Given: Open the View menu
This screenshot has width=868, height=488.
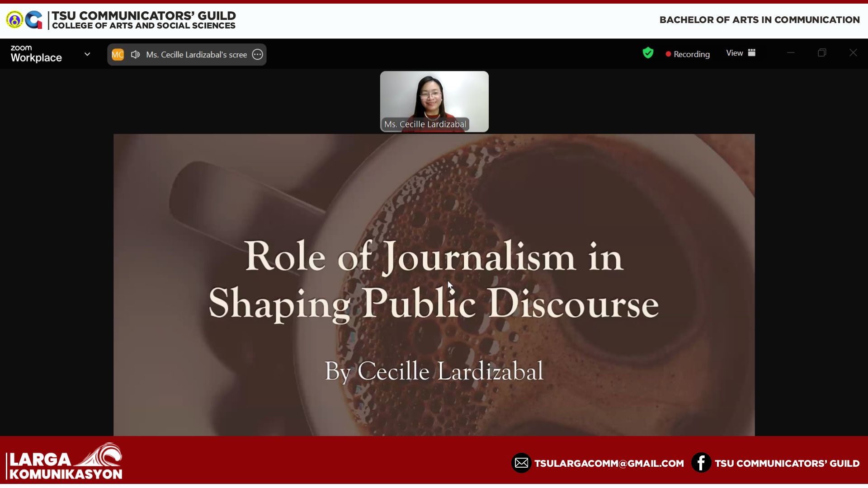Looking at the screenshot, I should point(735,53).
